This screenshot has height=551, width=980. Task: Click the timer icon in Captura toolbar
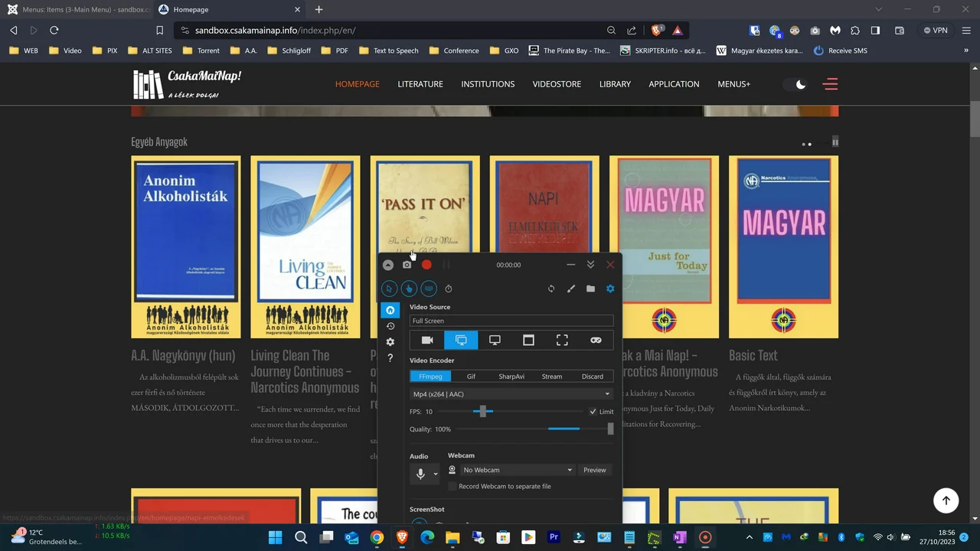(449, 289)
